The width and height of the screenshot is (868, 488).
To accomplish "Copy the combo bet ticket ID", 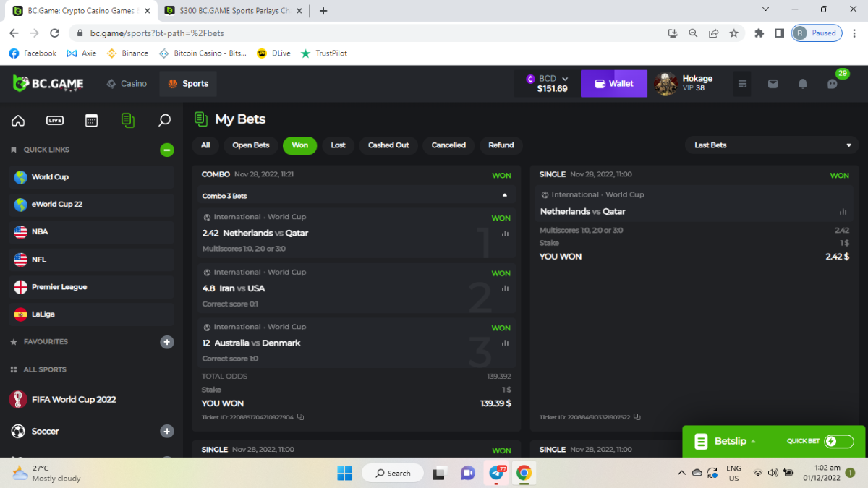I will click(301, 417).
